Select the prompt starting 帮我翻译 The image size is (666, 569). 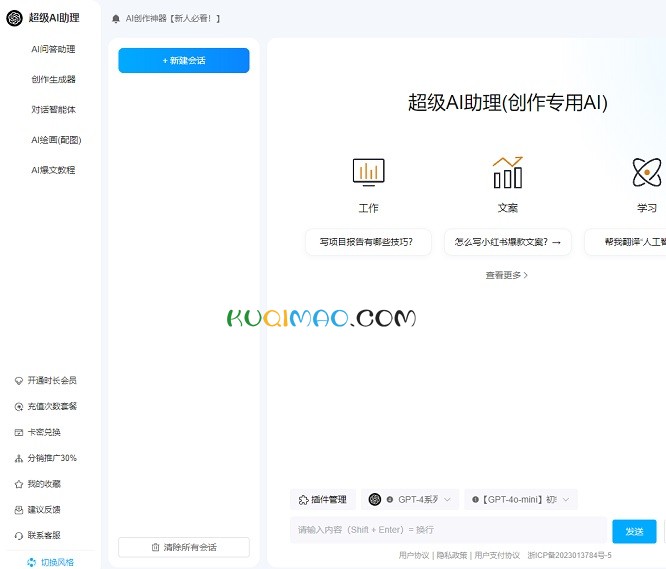pyautogui.click(x=626, y=242)
